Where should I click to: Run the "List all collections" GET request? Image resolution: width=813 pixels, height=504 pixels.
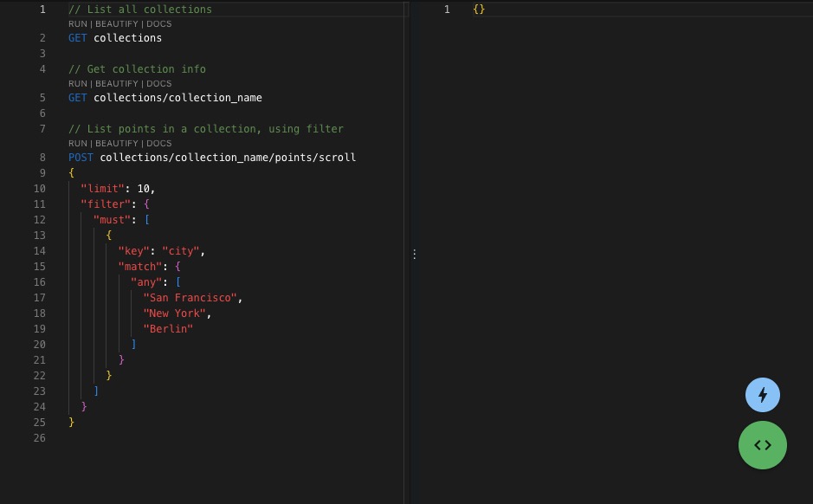(77, 23)
